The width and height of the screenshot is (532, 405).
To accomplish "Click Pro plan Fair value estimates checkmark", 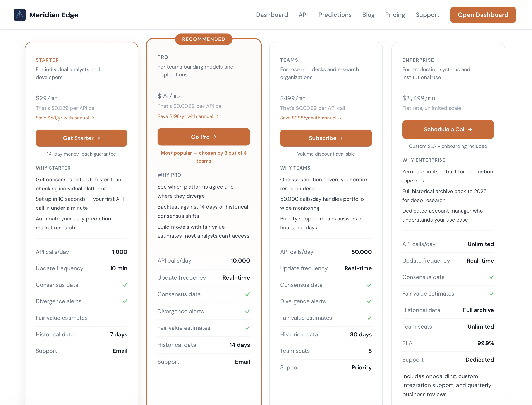I will click(x=247, y=328).
